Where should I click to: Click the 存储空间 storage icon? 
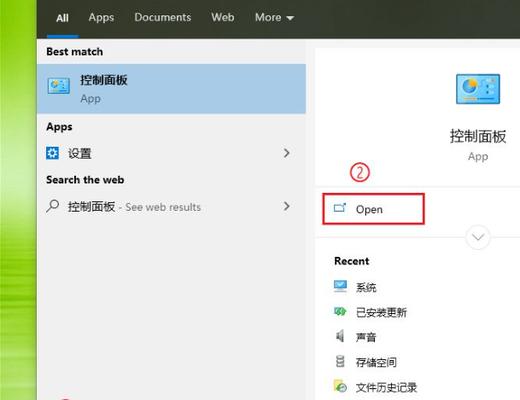(340, 361)
